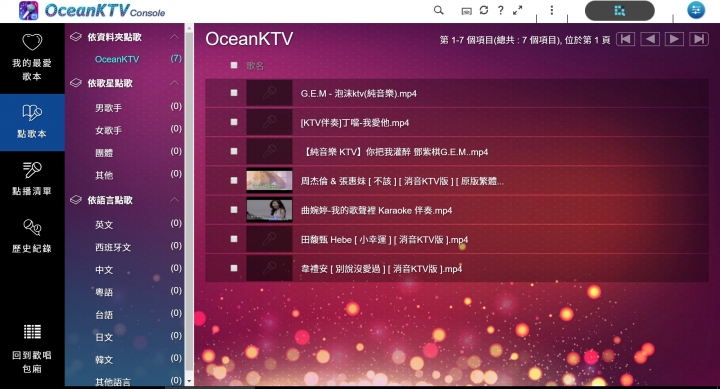
Task: Filter songs by 女歌手
Action: (108, 130)
